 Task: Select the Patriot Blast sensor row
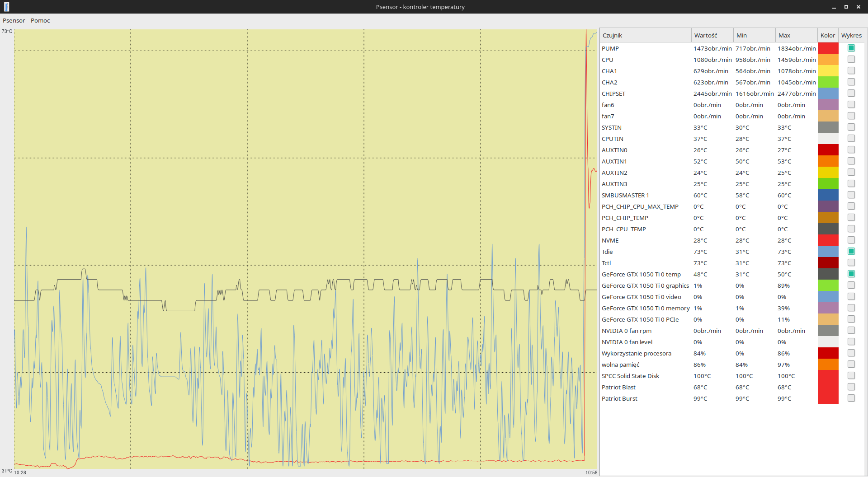(x=732, y=387)
